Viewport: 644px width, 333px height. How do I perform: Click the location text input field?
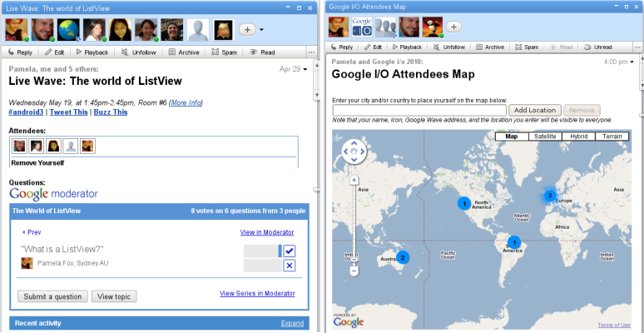point(419,110)
